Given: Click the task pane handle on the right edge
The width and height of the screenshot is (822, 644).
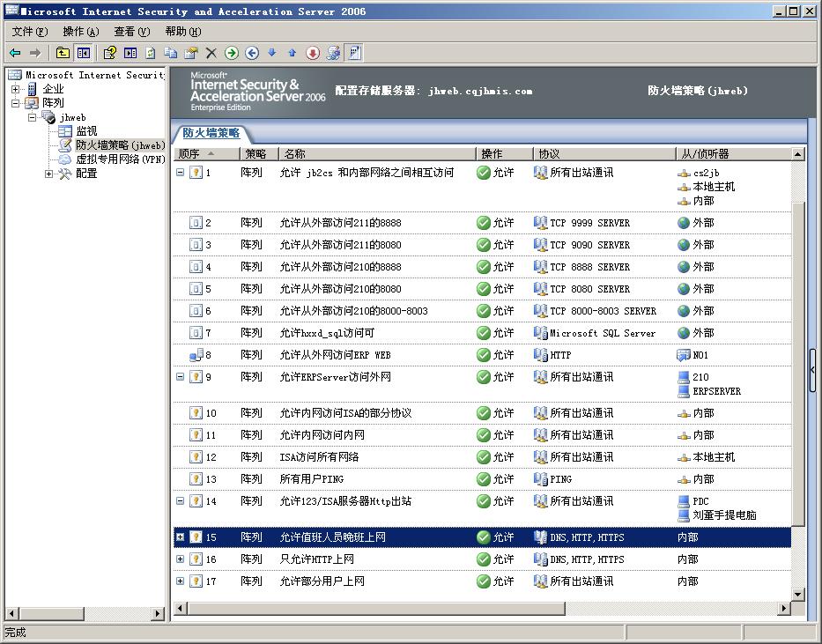Looking at the screenshot, I should pyautogui.click(x=812, y=370).
